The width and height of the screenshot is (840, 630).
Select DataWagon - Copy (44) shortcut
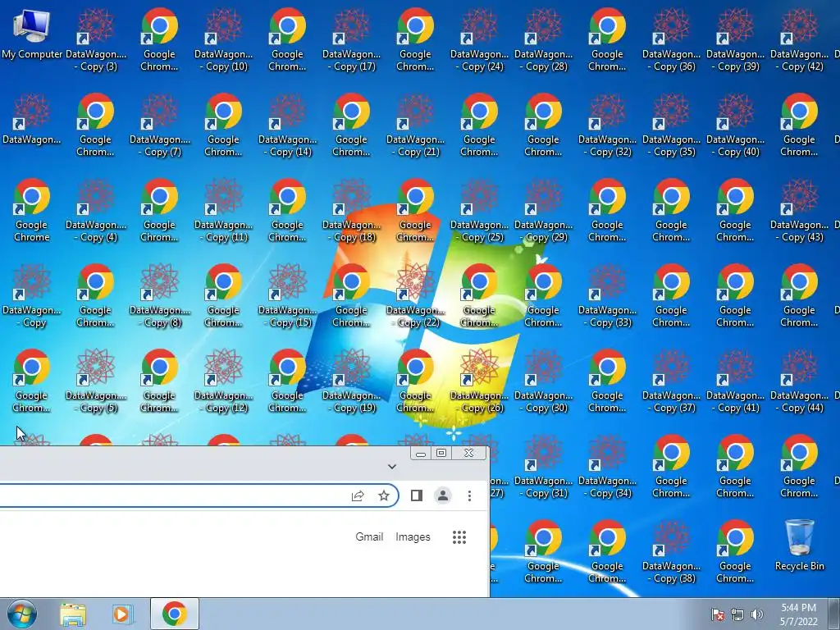[x=799, y=381]
